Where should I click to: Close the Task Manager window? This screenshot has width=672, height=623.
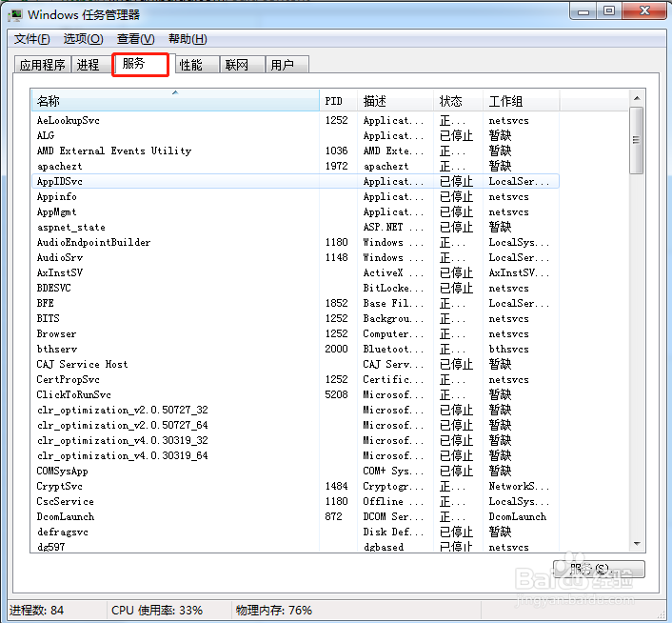644,11
